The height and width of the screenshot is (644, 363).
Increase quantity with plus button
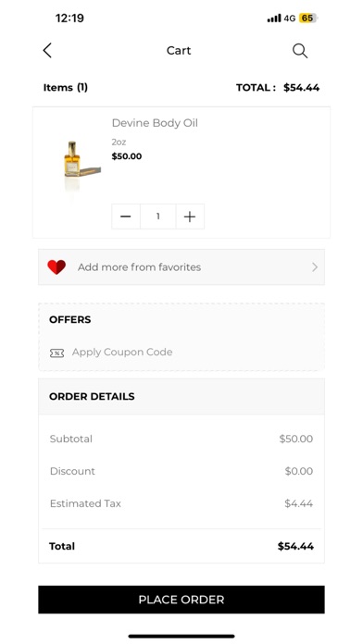pos(190,217)
